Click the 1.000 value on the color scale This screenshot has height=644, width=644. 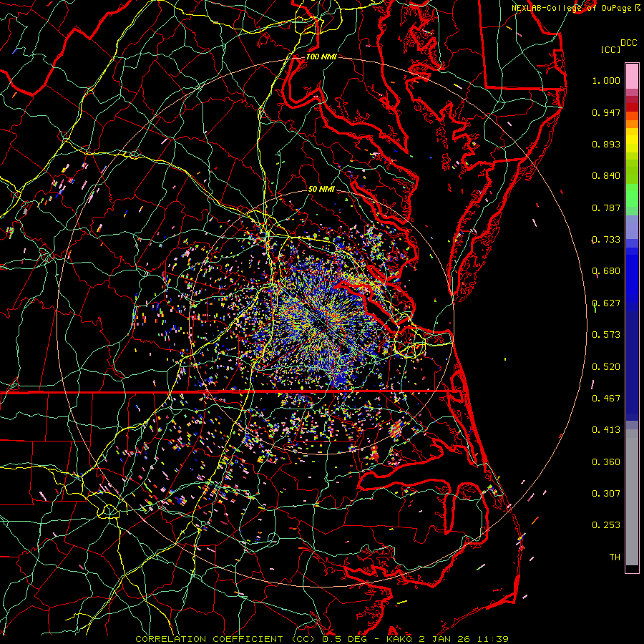coord(606,80)
